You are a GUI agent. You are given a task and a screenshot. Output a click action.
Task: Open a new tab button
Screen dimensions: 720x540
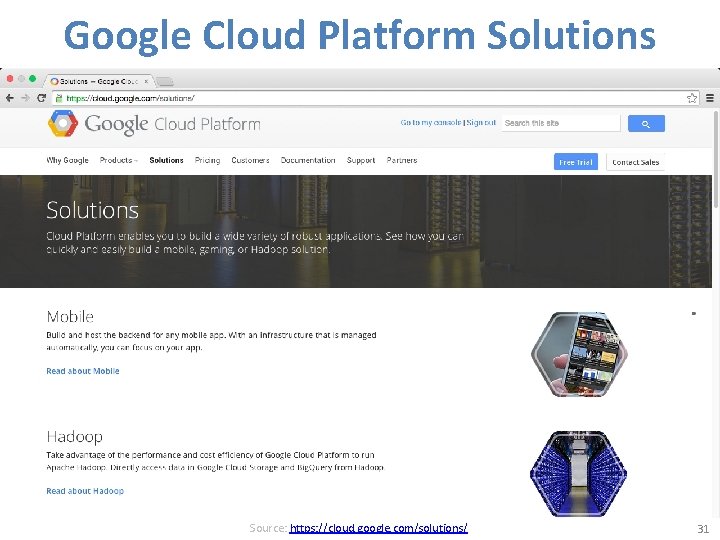(164, 82)
